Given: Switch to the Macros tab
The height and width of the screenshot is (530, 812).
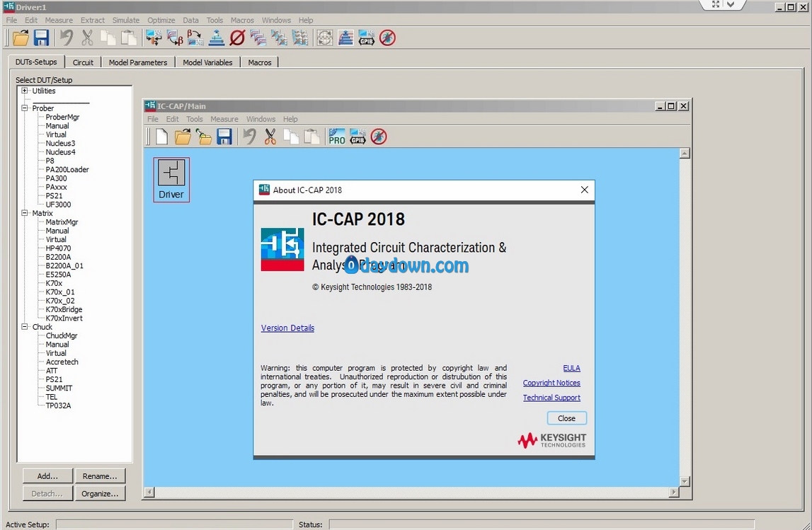Looking at the screenshot, I should [x=259, y=62].
